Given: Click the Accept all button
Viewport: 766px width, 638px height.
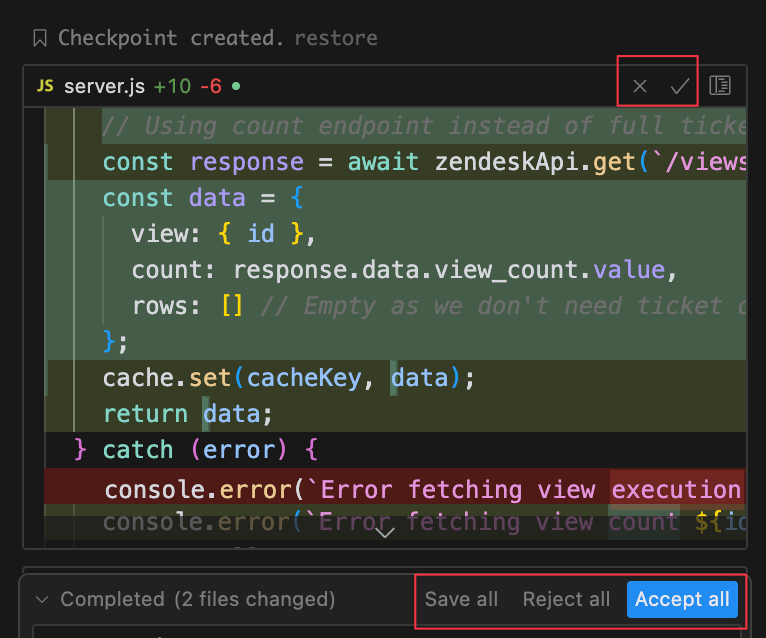Looking at the screenshot, I should 682,599.
